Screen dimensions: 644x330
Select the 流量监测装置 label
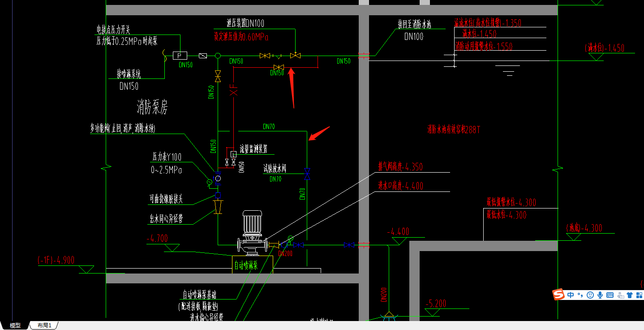[253, 149]
